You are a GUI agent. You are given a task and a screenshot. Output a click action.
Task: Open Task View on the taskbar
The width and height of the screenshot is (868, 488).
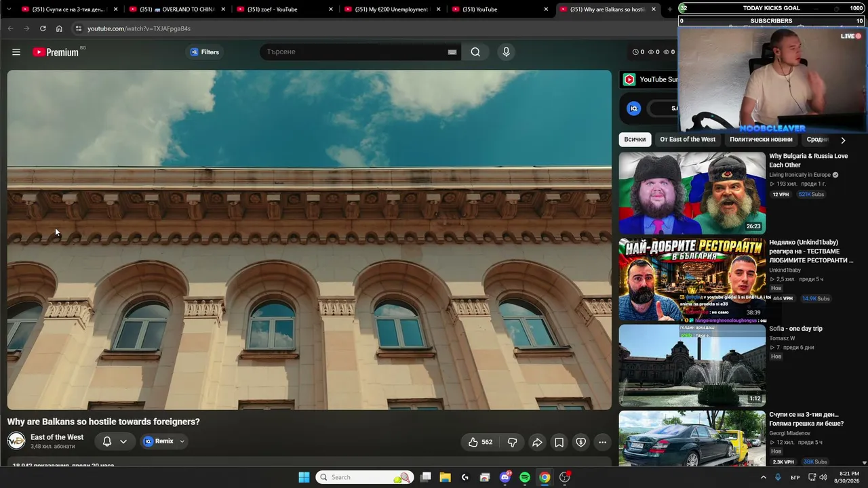coord(425,477)
